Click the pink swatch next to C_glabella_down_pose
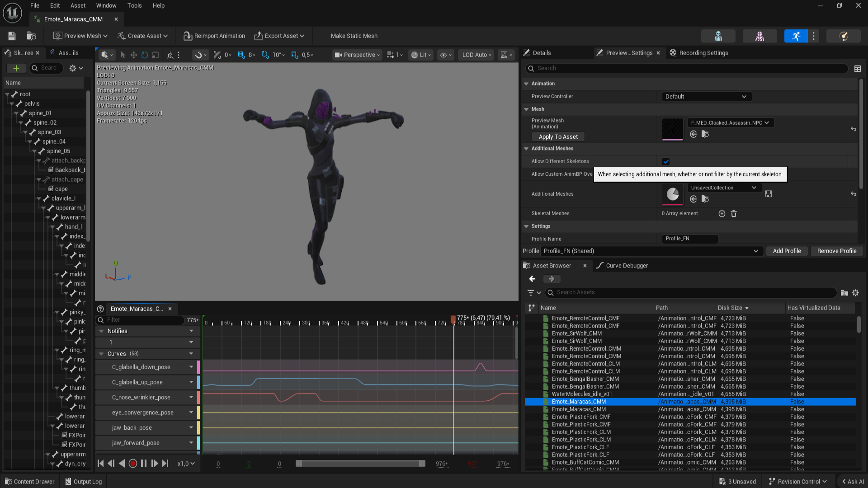 pos(199,367)
